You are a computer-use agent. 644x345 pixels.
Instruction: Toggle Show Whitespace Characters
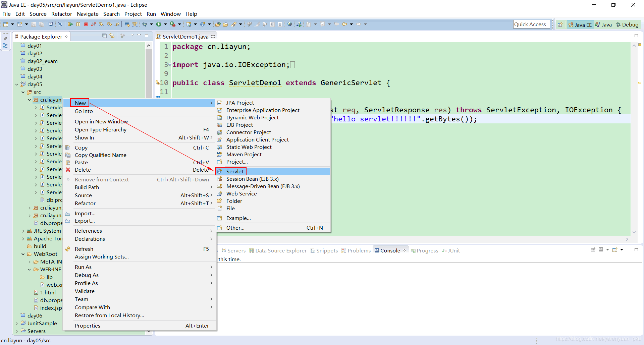[280, 24]
